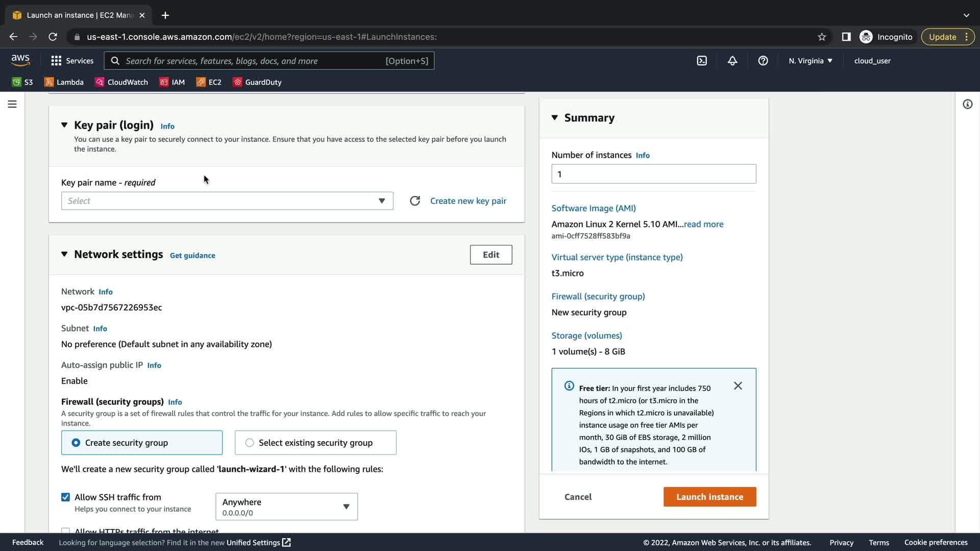Uncheck Allow SSH traffic from checkbox
Viewport: 980px width, 551px height.
pyautogui.click(x=65, y=497)
